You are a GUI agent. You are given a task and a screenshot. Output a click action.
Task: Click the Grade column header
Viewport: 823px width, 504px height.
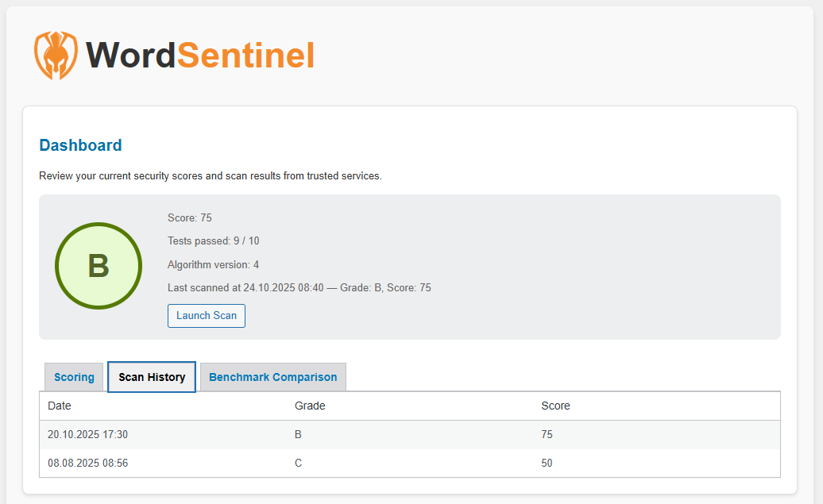[x=310, y=406]
